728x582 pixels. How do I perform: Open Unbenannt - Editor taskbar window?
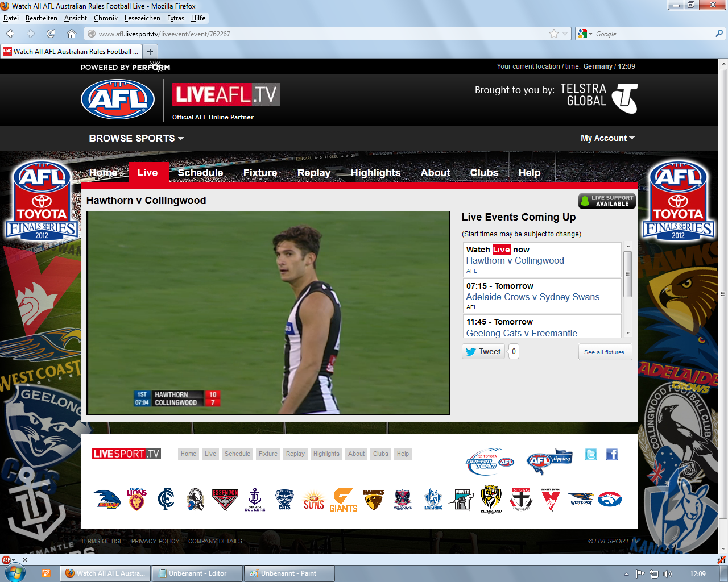pyautogui.click(x=197, y=573)
